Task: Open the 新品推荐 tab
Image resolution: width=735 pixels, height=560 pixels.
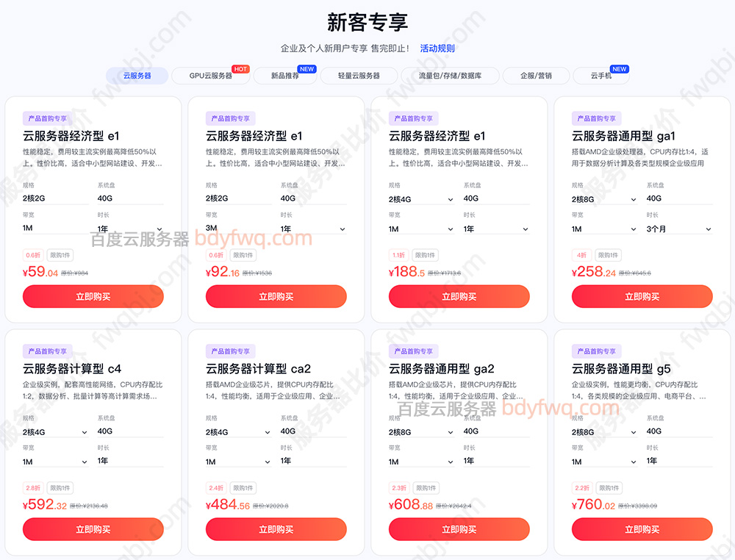Action: [x=286, y=76]
